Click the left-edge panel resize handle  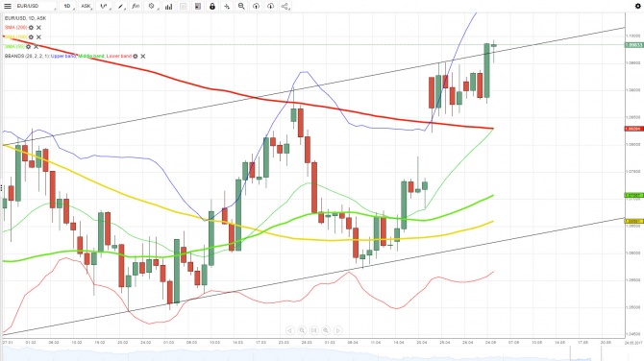[x=1, y=188]
